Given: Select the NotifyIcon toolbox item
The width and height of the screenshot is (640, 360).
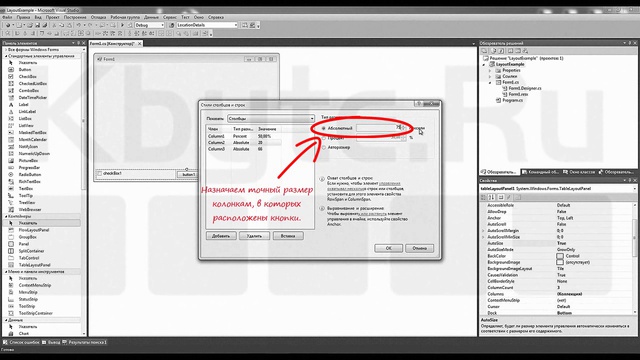Looking at the screenshot, I should click(28, 147).
